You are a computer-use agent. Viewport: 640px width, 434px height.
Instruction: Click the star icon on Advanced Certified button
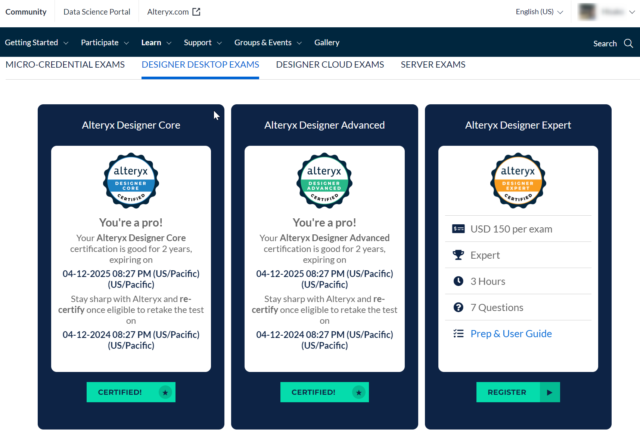point(359,392)
